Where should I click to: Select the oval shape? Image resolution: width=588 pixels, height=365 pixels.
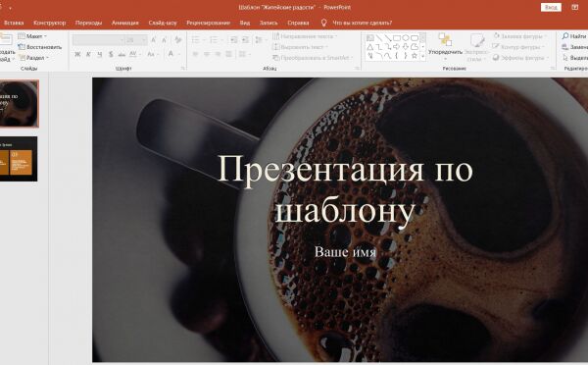(x=406, y=38)
